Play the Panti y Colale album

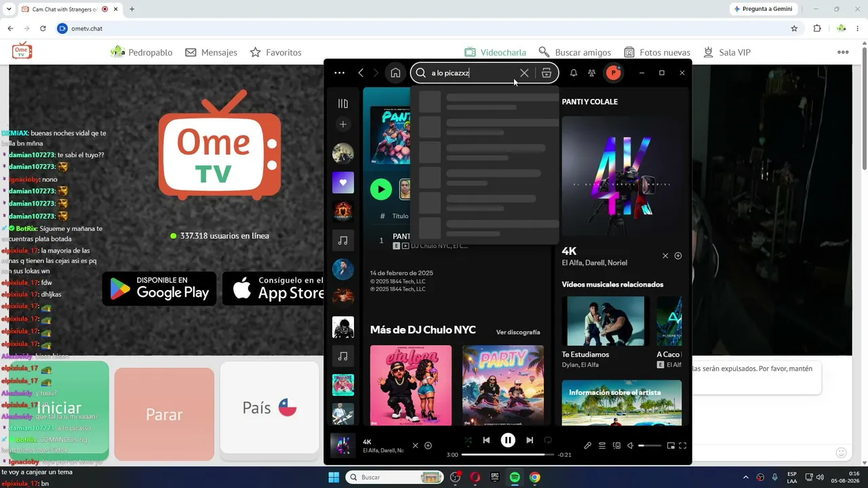[x=381, y=189]
